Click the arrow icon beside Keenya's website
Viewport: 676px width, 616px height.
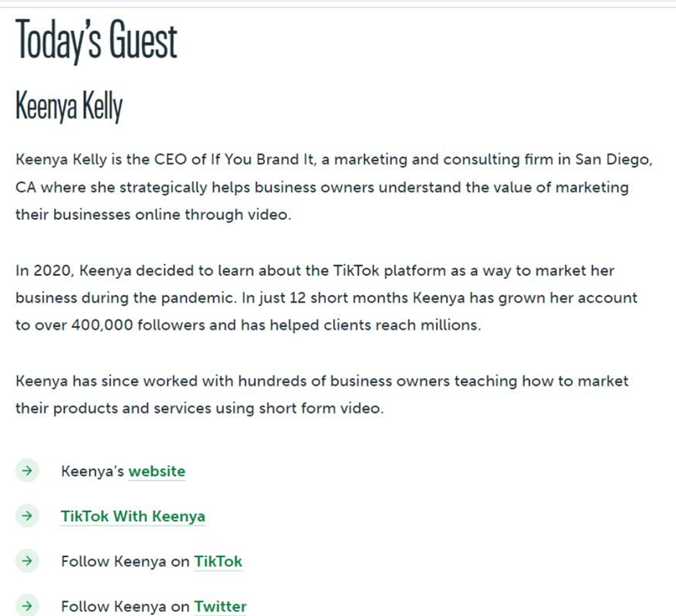tap(27, 470)
